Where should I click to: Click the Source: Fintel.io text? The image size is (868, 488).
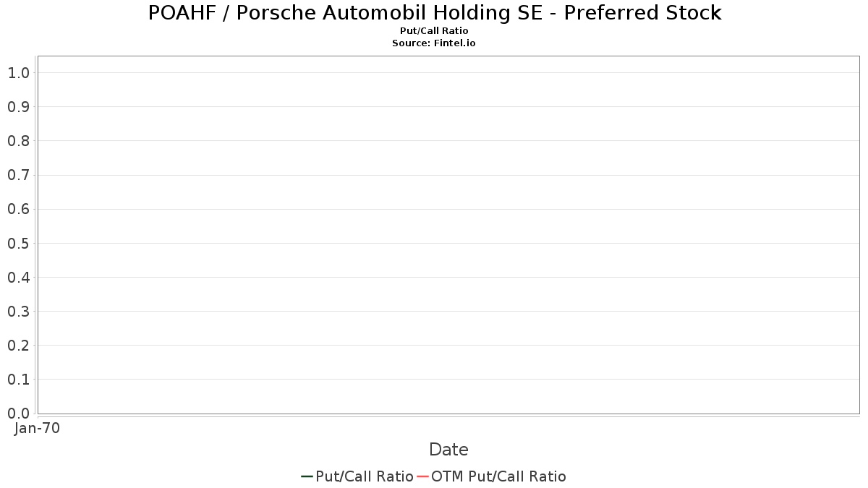tap(434, 43)
